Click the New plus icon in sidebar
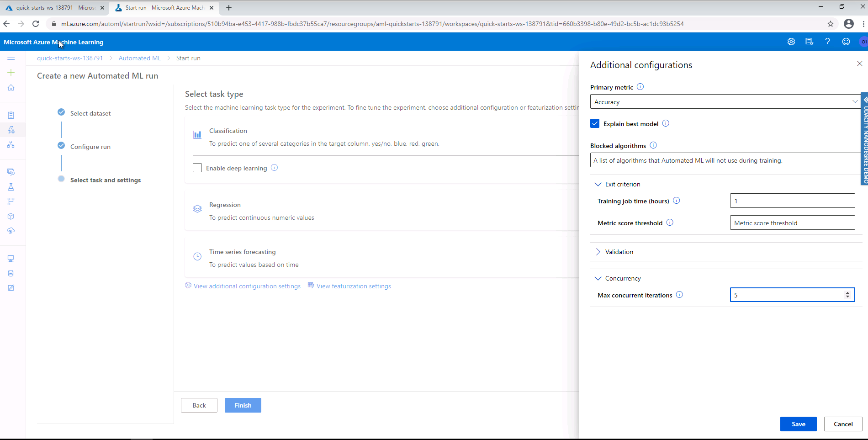 [x=11, y=73]
